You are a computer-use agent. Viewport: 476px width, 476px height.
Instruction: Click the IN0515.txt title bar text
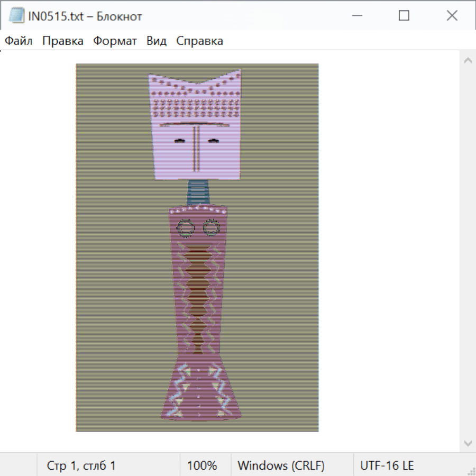[86, 16]
